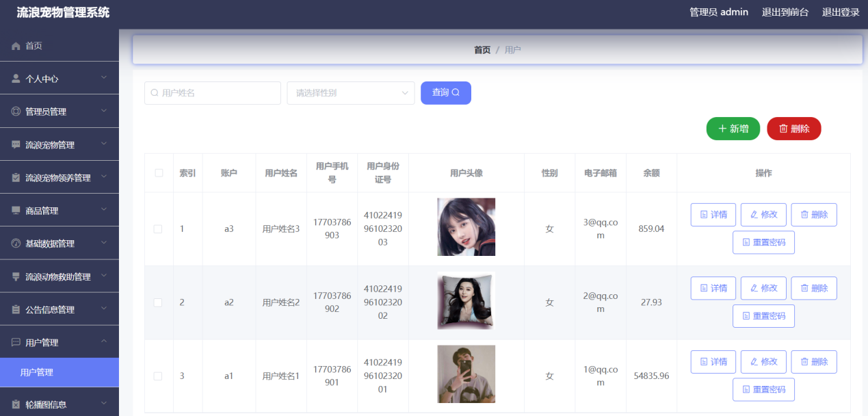868x416 pixels.
Task: Click 退出到前台 in the top menu
Action: [x=785, y=12]
